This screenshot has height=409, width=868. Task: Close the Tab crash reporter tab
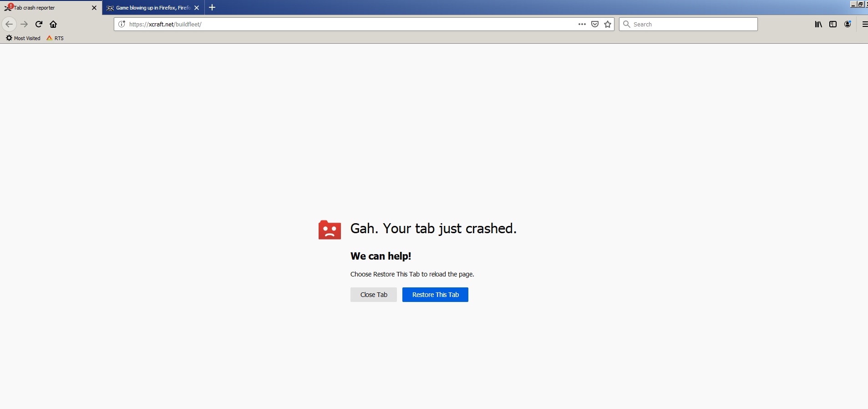click(94, 8)
